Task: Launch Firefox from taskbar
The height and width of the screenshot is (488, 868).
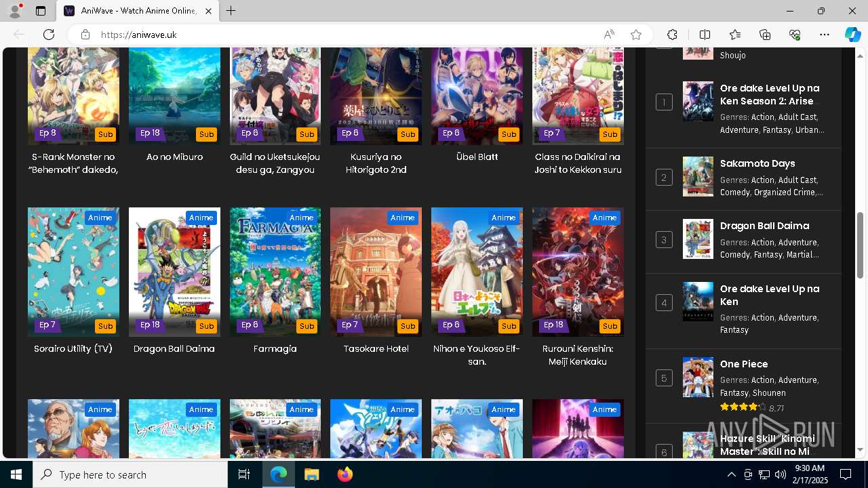Action: 344,474
